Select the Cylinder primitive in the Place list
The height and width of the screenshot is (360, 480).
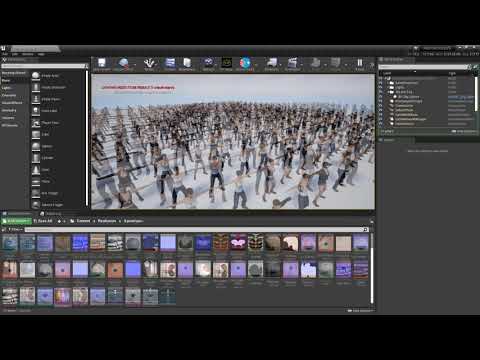coord(58,158)
